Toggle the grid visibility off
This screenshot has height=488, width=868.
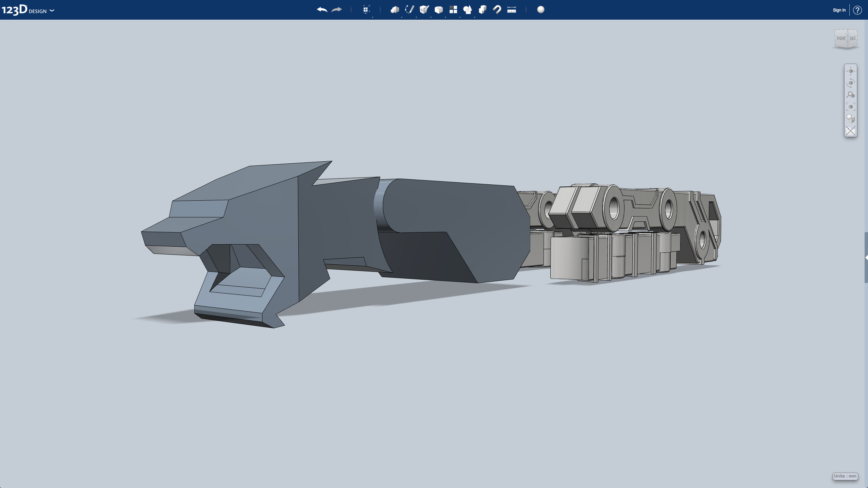851,131
